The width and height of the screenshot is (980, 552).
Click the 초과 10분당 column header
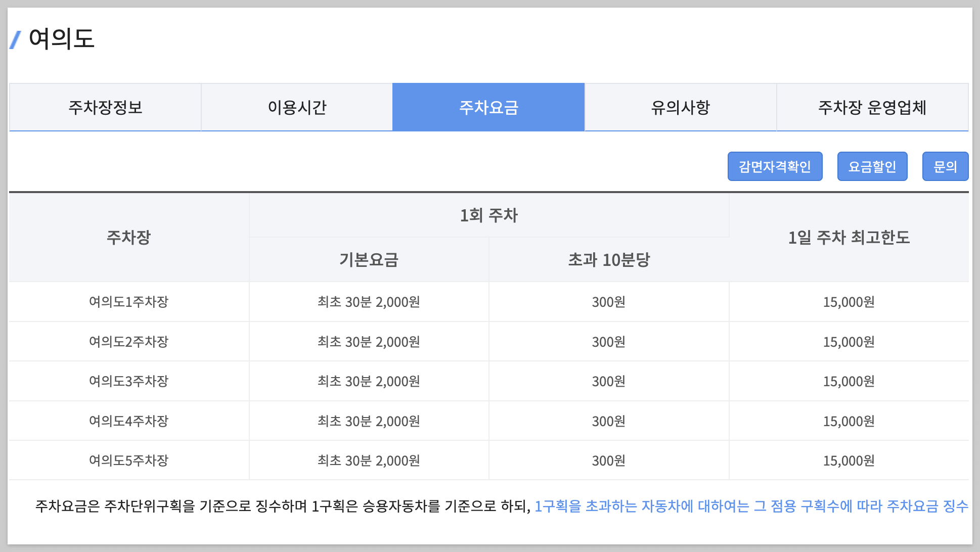click(609, 260)
